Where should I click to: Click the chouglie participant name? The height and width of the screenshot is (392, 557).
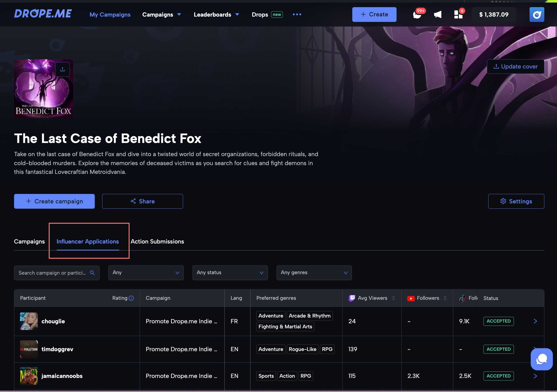point(53,321)
